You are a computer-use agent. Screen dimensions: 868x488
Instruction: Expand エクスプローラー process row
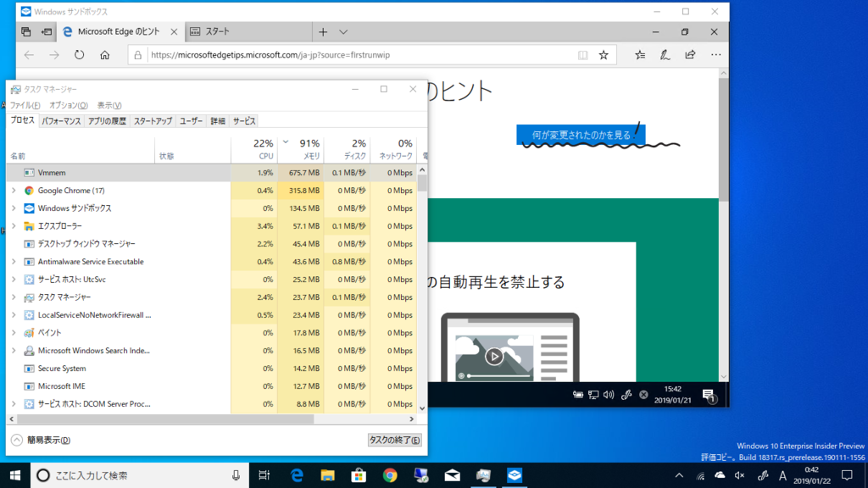14,225
